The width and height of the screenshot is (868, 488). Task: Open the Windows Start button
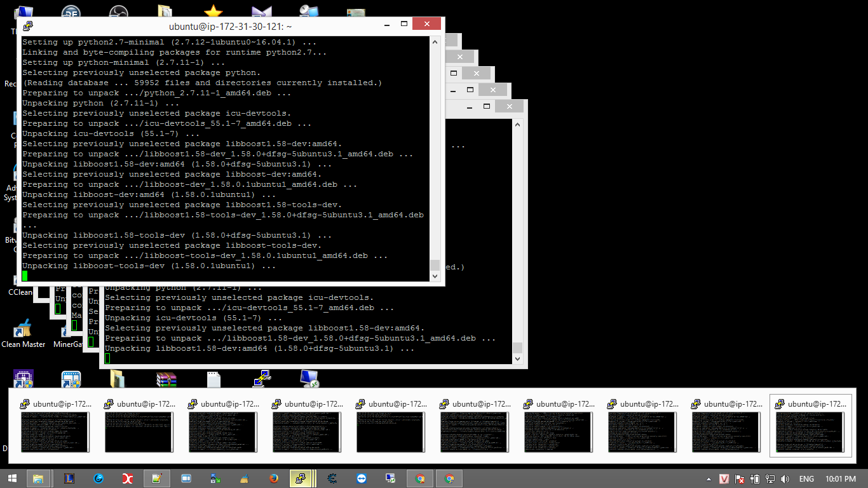[x=11, y=478]
